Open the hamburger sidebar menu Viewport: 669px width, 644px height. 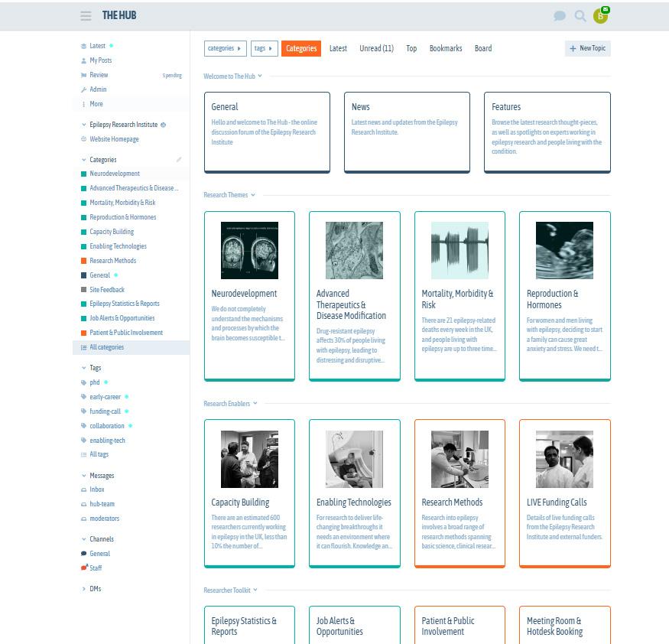click(86, 16)
